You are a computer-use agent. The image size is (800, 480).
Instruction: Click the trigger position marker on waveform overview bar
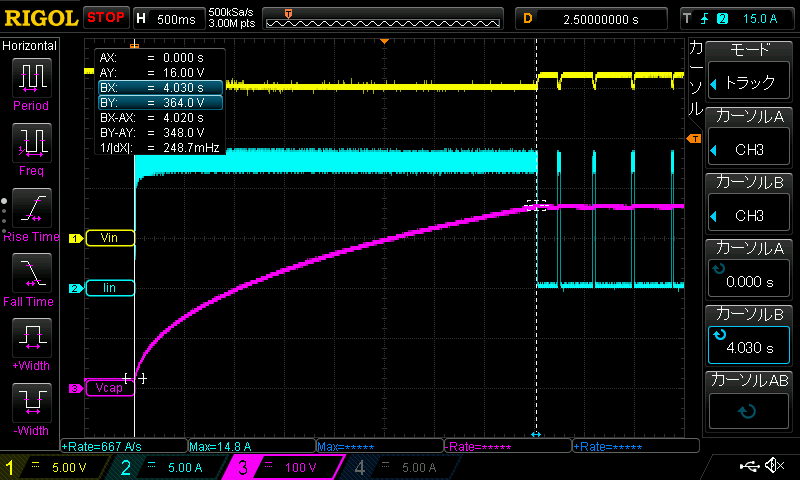pyautogui.click(x=288, y=14)
